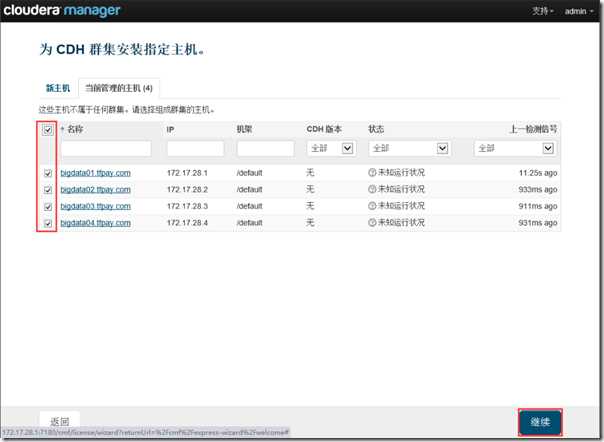Click status icon for bigdata04.ttpay.com
604x442 pixels.
point(372,222)
